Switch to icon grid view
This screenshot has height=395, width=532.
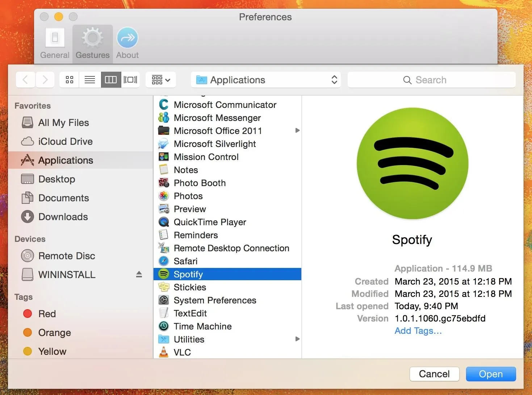pos(70,80)
